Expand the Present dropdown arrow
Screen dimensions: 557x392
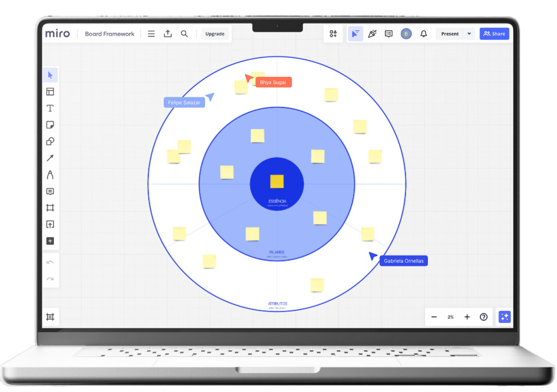pos(469,34)
